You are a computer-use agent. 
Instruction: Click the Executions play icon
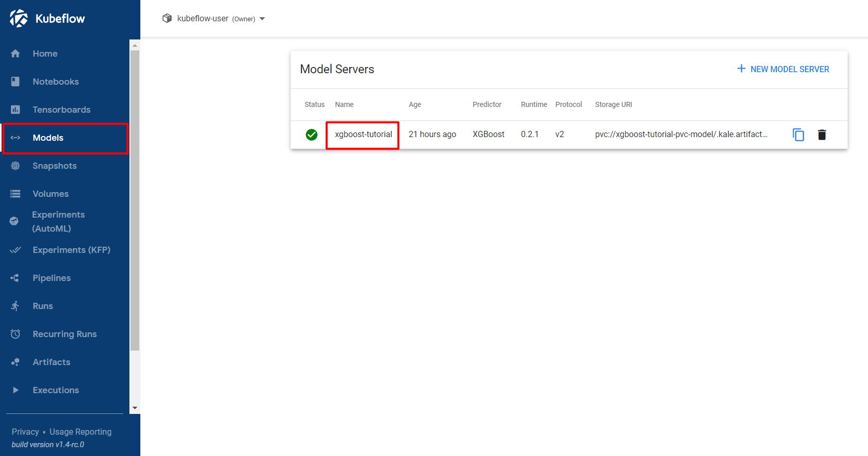16,390
